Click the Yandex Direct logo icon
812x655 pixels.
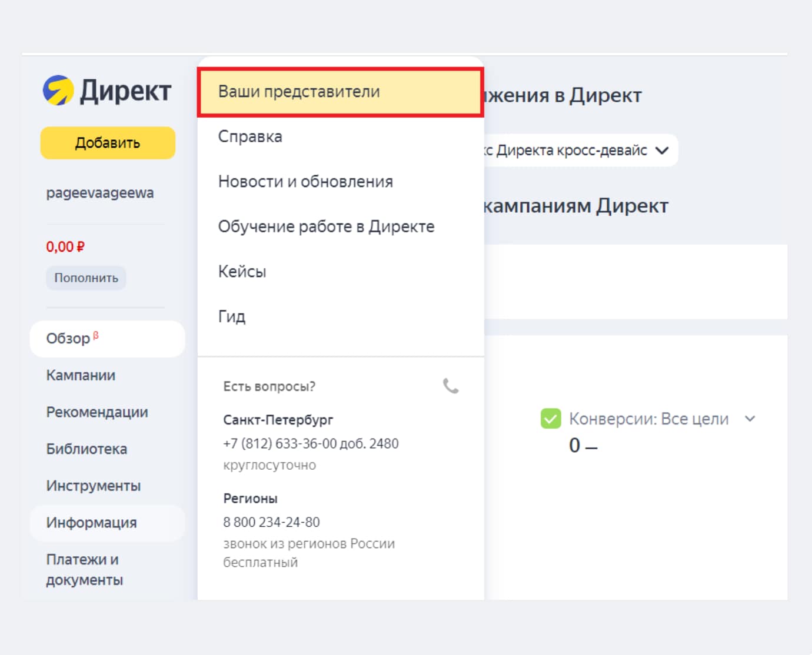tap(58, 91)
